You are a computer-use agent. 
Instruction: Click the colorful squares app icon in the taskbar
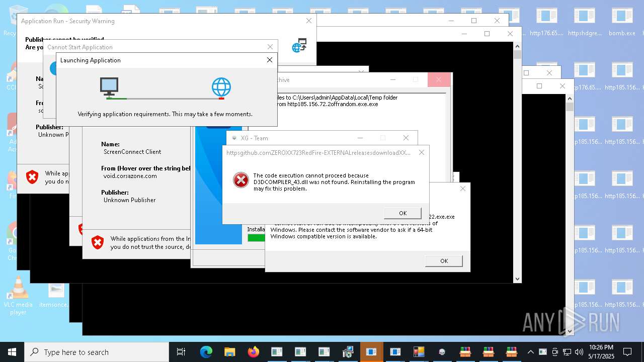coord(419,352)
